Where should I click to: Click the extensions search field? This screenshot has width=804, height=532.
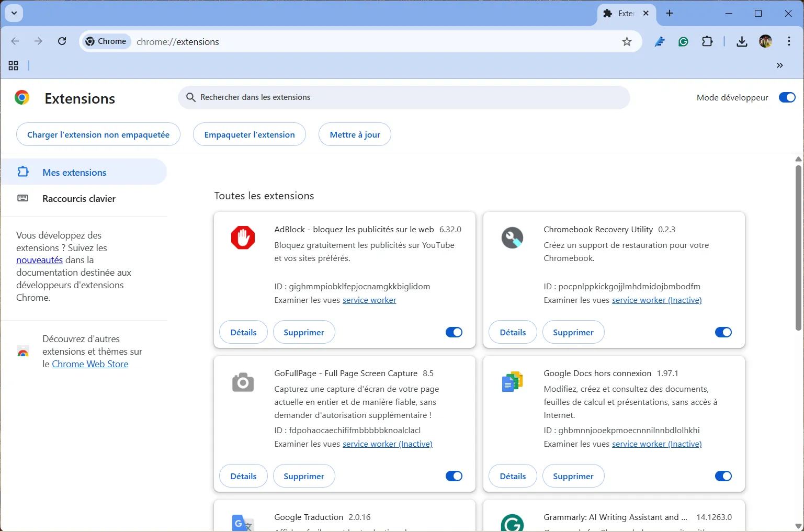point(404,97)
